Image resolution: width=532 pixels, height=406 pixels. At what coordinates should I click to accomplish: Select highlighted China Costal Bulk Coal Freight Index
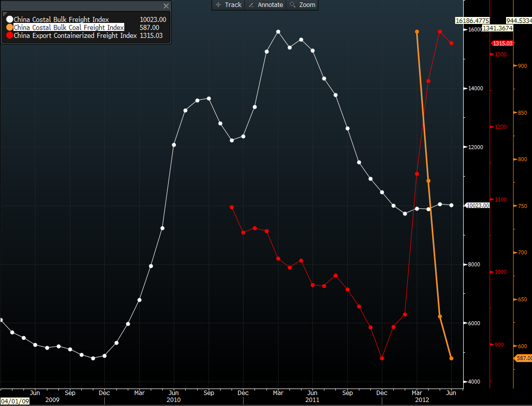69,27
